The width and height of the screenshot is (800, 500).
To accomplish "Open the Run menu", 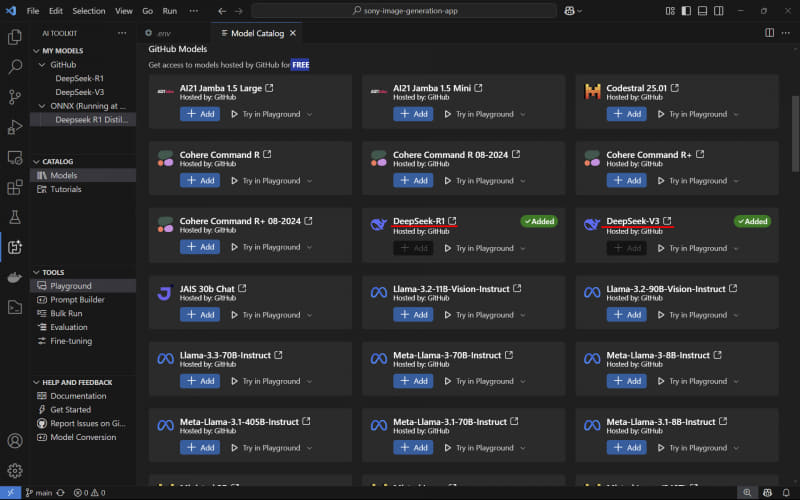I will [169, 11].
